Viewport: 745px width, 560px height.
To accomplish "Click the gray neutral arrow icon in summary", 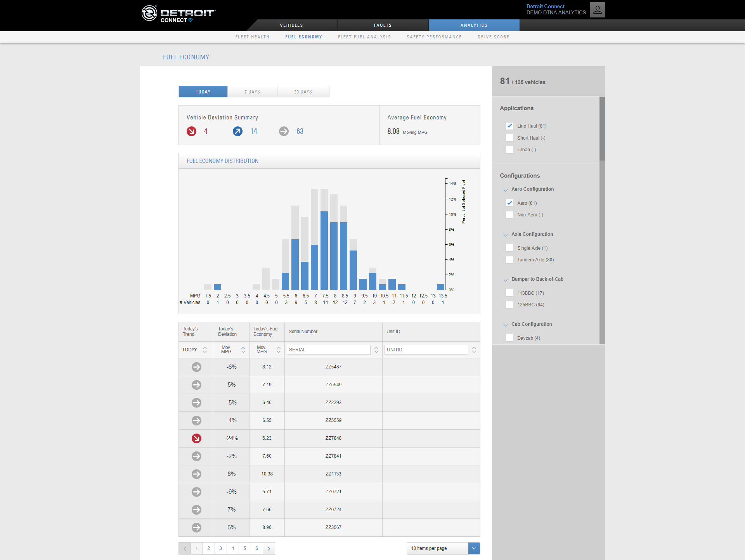I will click(x=284, y=131).
